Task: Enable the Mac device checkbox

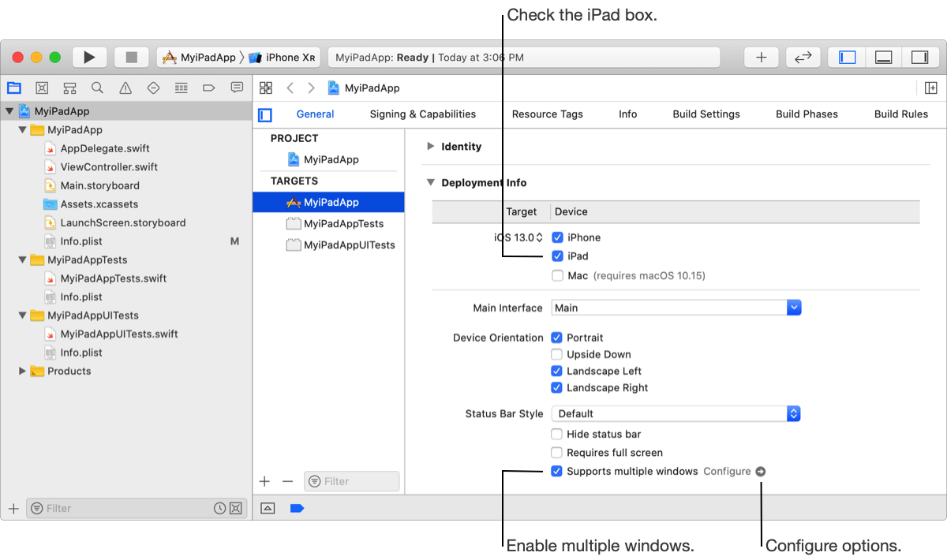Action: pyautogui.click(x=557, y=276)
